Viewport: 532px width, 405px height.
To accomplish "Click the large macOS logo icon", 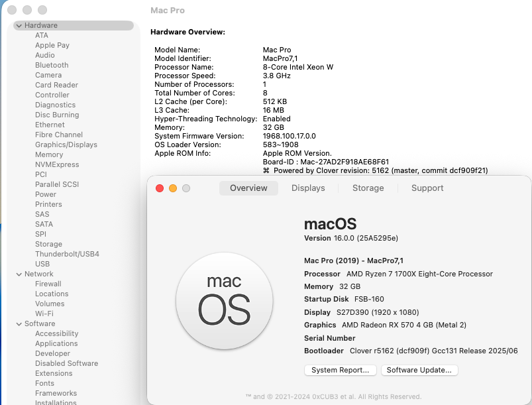I will [x=225, y=300].
